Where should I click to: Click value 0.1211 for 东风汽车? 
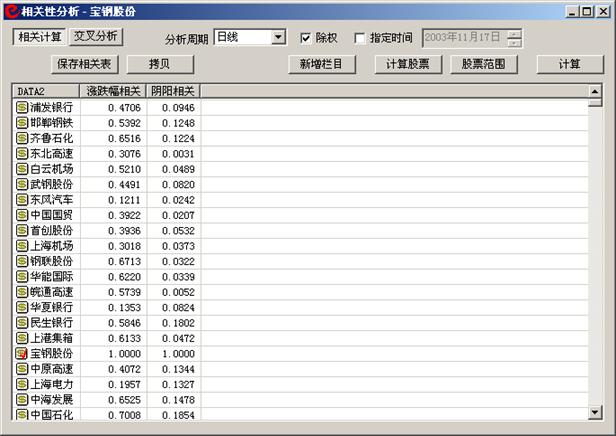pos(125,200)
